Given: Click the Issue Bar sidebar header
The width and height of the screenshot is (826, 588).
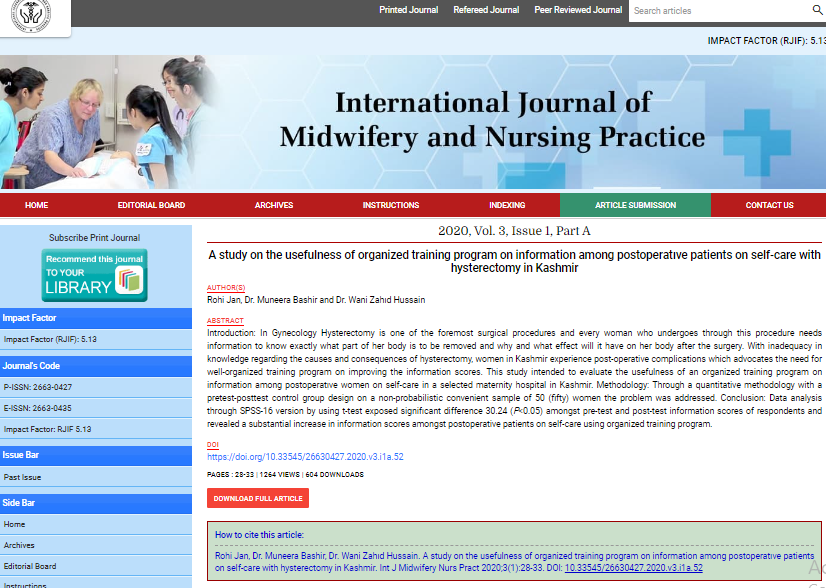Looking at the screenshot, I should click(x=96, y=455).
